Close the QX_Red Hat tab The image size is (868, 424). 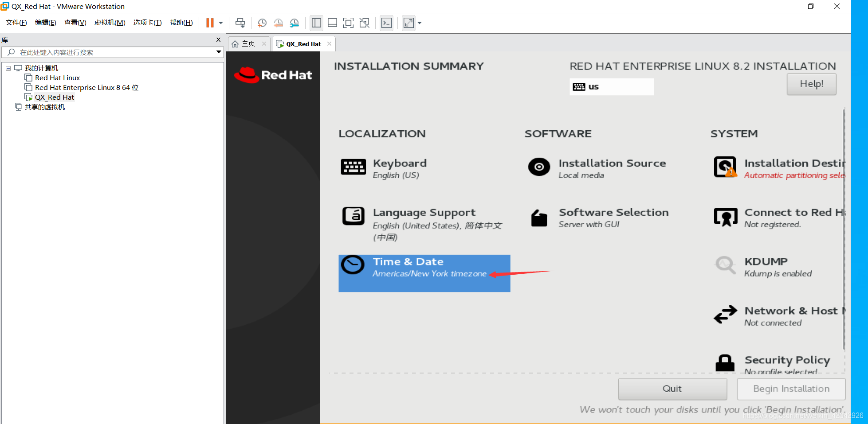(329, 43)
